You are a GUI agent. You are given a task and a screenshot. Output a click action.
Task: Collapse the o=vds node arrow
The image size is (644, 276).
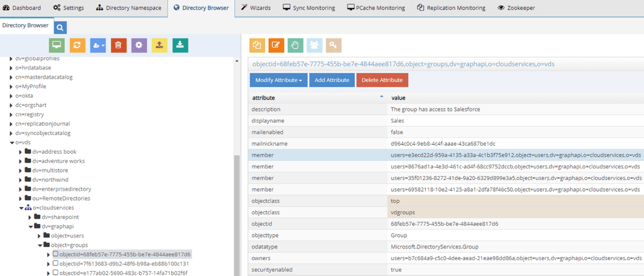11,142
